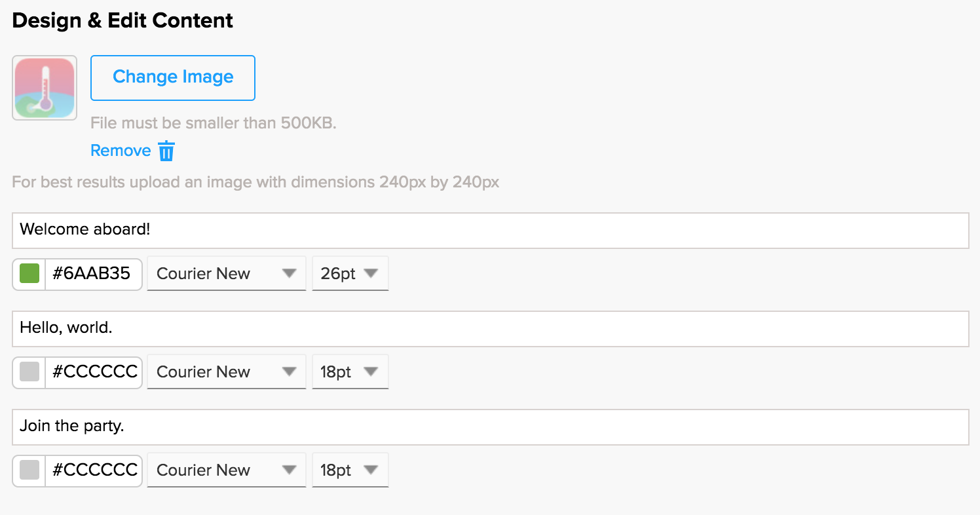Click the thermometer app image thumbnail

(45, 88)
